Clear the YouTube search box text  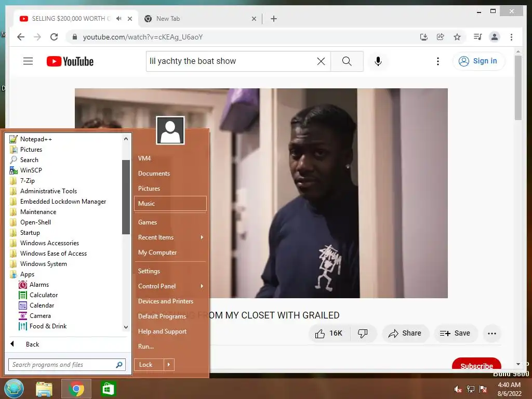point(321,61)
